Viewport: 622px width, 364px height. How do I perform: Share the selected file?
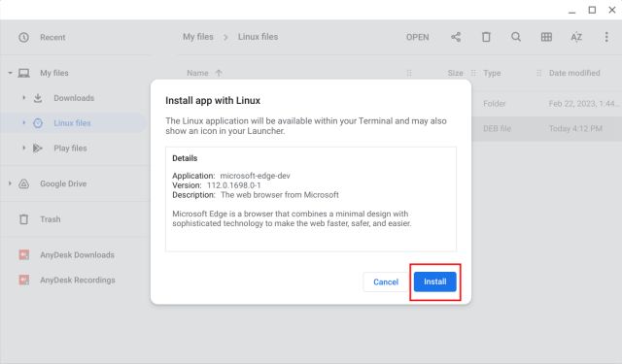pos(456,37)
